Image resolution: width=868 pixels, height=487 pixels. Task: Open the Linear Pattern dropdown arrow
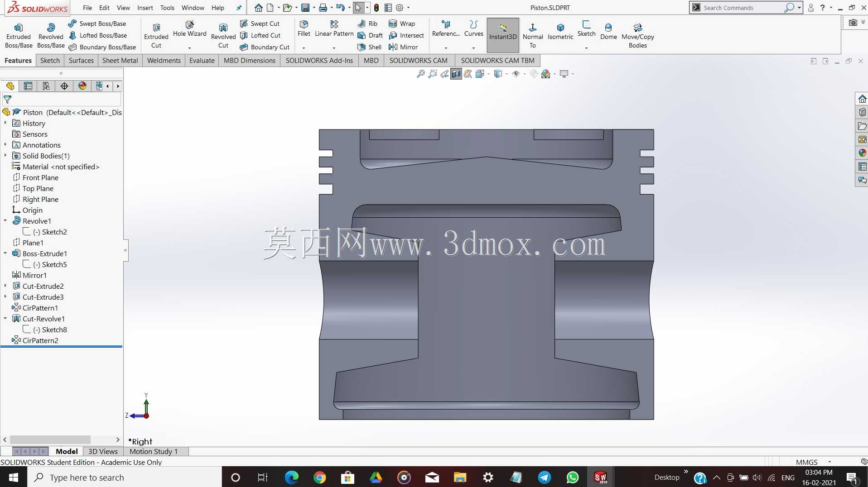point(334,48)
